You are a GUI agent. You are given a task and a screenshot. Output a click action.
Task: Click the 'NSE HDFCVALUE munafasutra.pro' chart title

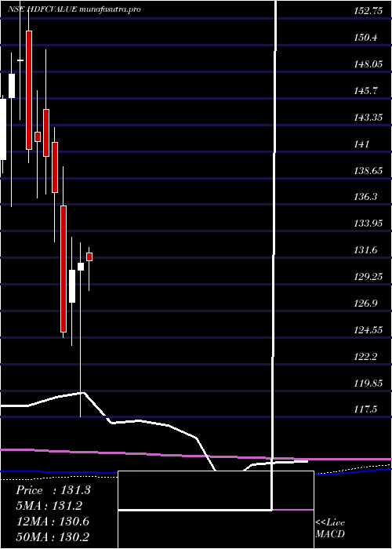click(x=74, y=9)
